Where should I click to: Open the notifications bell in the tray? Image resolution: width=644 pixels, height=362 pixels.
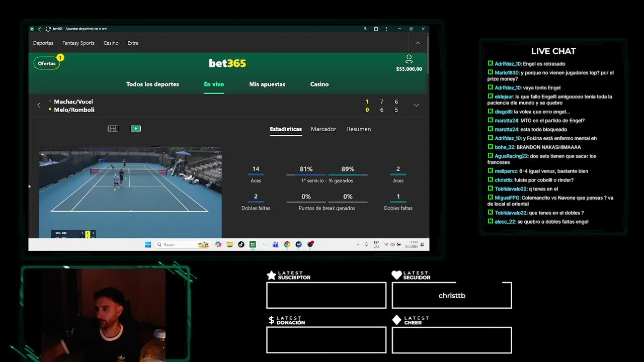(x=422, y=244)
